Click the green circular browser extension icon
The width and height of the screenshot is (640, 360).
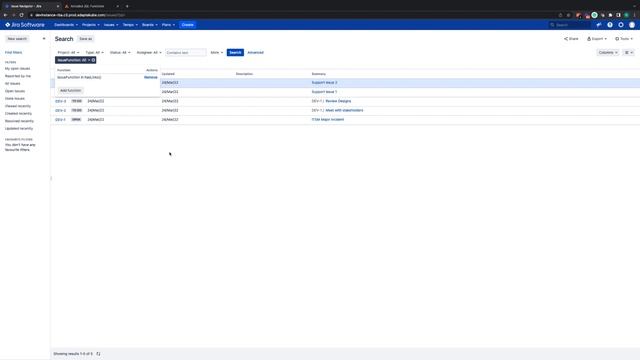pyautogui.click(x=595, y=15)
